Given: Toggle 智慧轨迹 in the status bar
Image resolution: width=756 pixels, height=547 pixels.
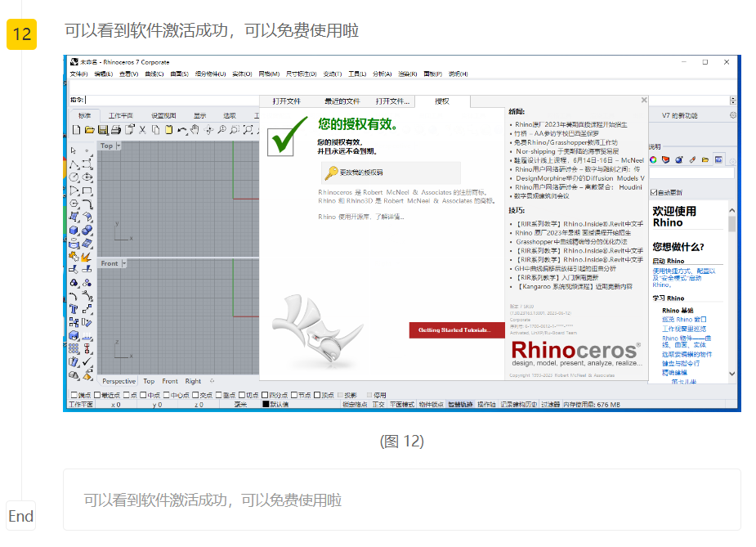Looking at the screenshot, I should pos(460,405).
